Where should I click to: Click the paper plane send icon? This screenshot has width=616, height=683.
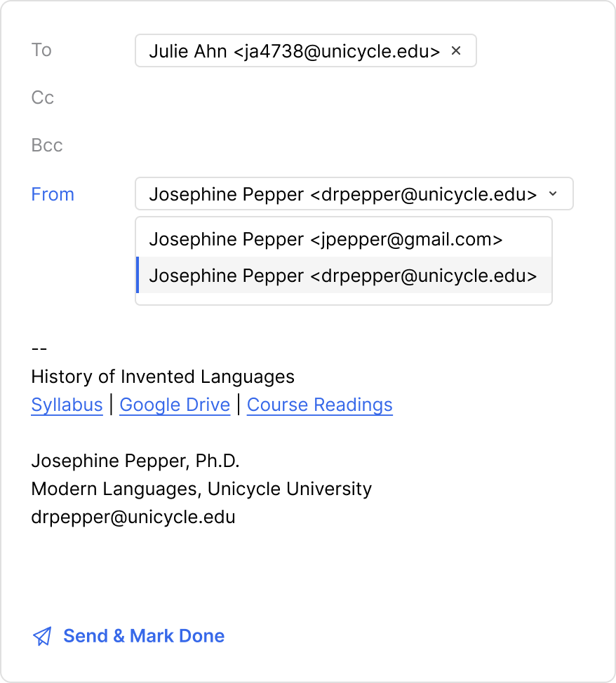(x=42, y=637)
